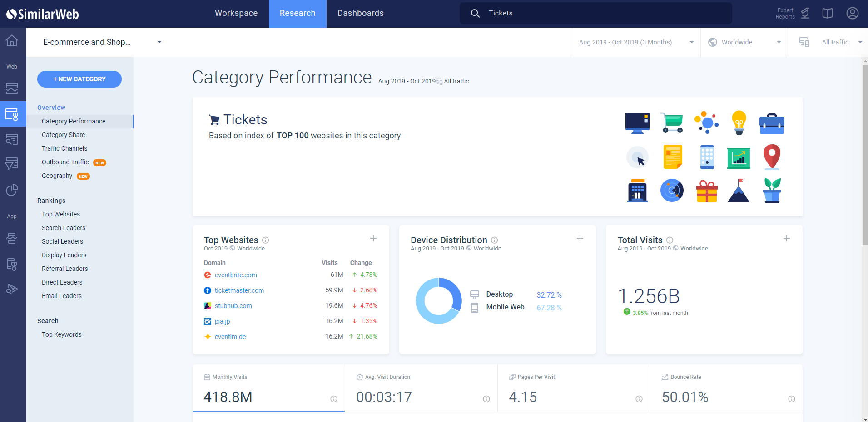Screen dimensions: 868x422
Task: Switch to the Research tab
Action: click(298, 14)
